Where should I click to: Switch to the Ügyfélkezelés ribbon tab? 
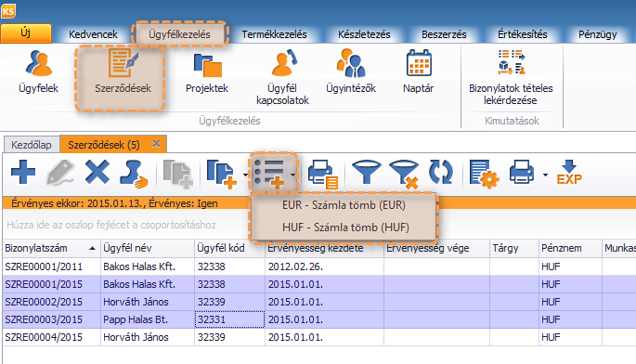click(x=179, y=34)
